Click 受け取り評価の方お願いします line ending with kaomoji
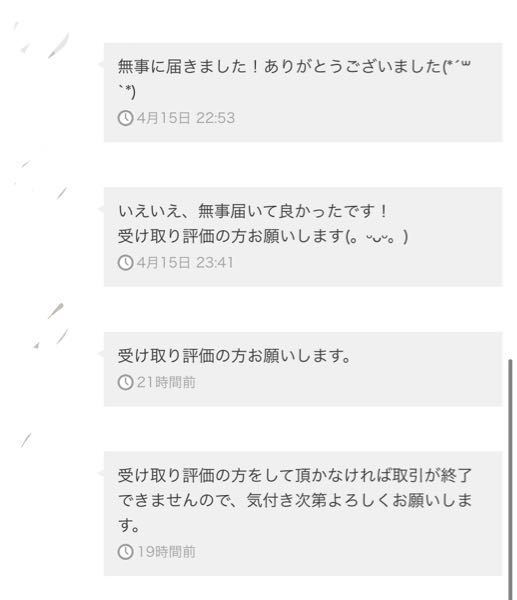517x600 pixels. pos(263,236)
